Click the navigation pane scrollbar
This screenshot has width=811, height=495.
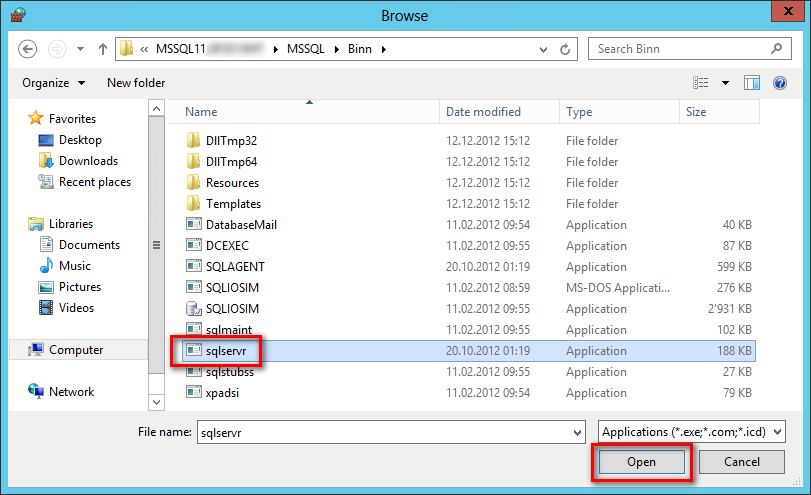pos(155,245)
